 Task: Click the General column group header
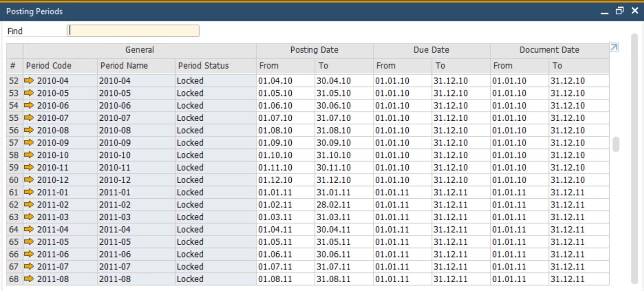pyautogui.click(x=140, y=50)
